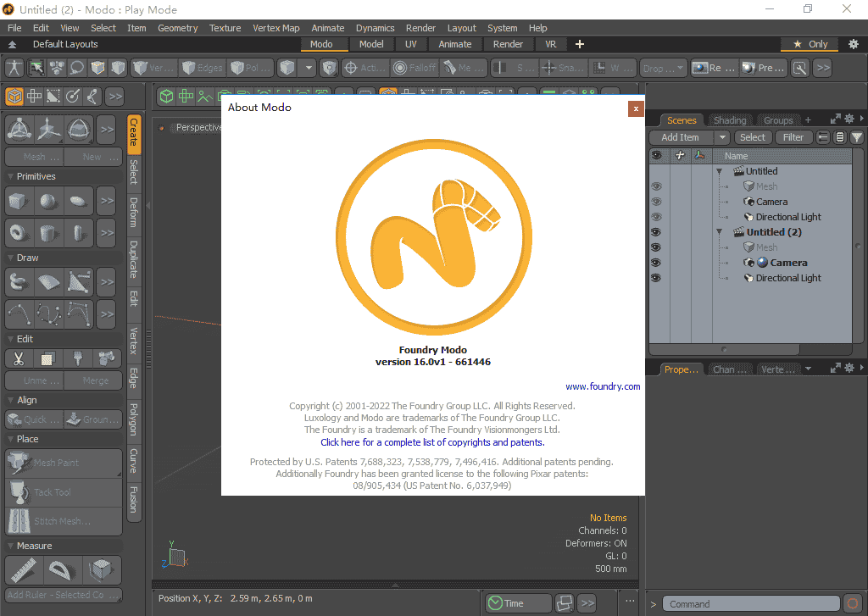The height and width of the screenshot is (616, 868).
Task: Select the Torus primitive tool
Action: pyautogui.click(x=19, y=232)
